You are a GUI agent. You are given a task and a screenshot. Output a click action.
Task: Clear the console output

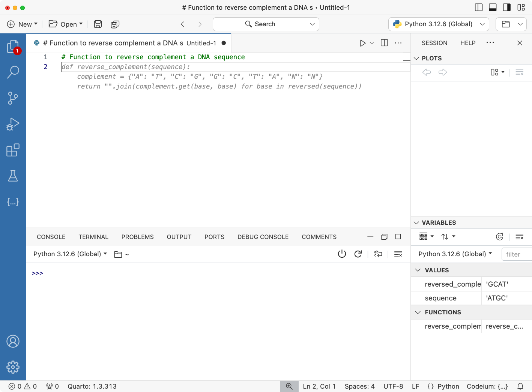pyautogui.click(x=398, y=254)
